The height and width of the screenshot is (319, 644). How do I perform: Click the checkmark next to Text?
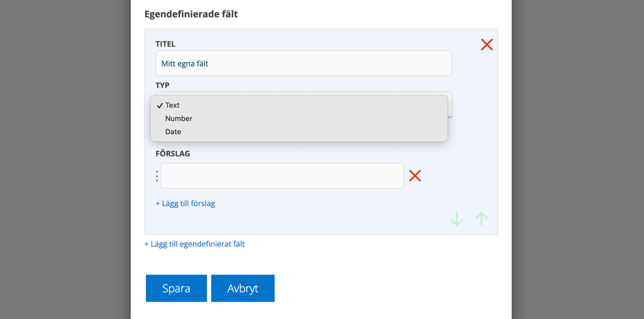coord(160,105)
